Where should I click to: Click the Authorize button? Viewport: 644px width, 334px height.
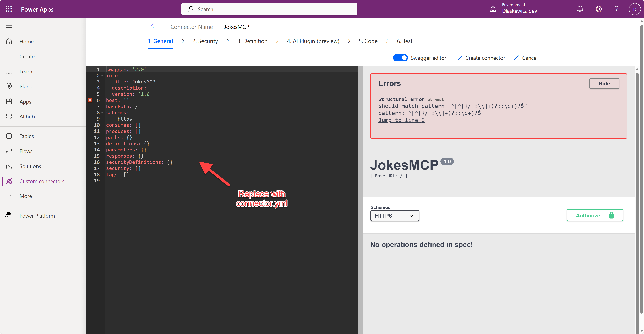(x=594, y=215)
